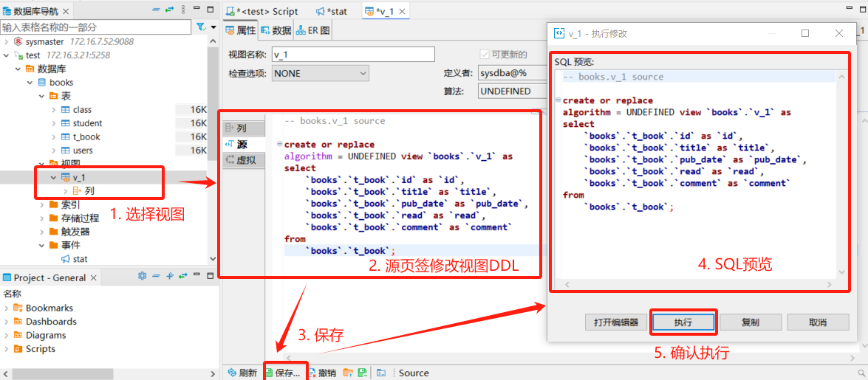This screenshot has height=380, width=868.
Task: Toggle the 可更新的 checkbox
Action: point(485,55)
